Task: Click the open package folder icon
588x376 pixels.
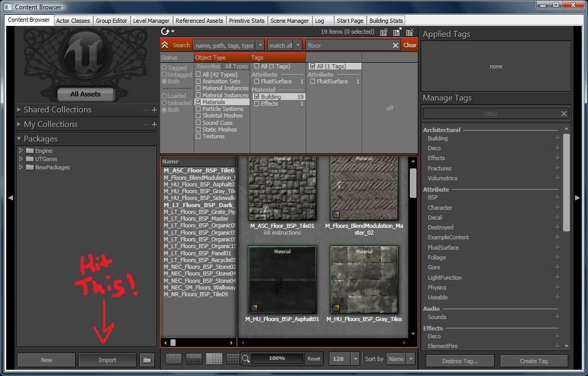Action: click(147, 360)
